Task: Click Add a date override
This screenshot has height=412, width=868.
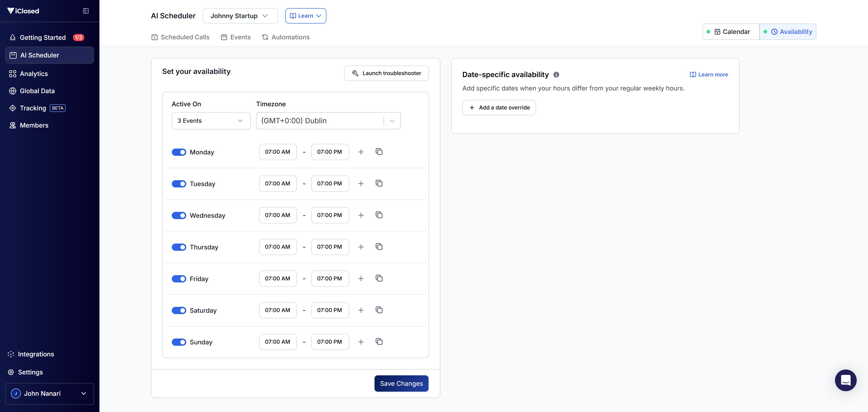Action: [x=499, y=108]
